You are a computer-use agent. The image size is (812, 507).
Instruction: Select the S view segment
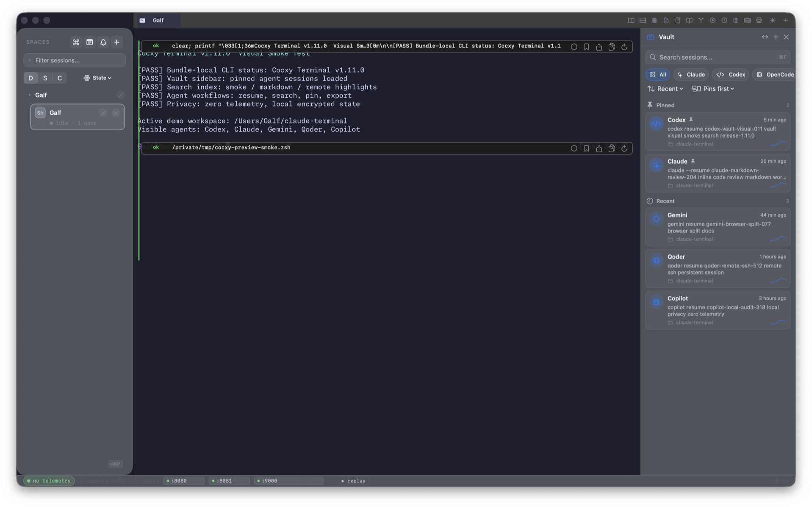[45, 78]
